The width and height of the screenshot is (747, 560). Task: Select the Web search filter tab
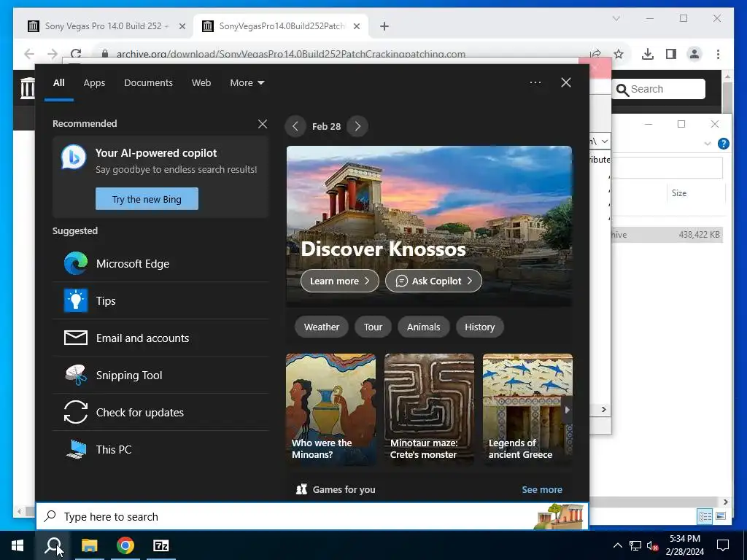pos(201,82)
